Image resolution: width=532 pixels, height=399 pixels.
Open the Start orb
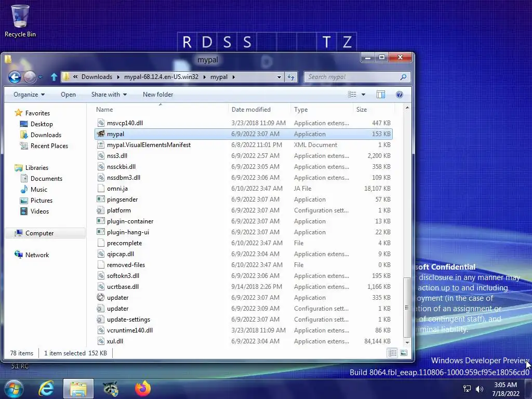click(x=14, y=389)
